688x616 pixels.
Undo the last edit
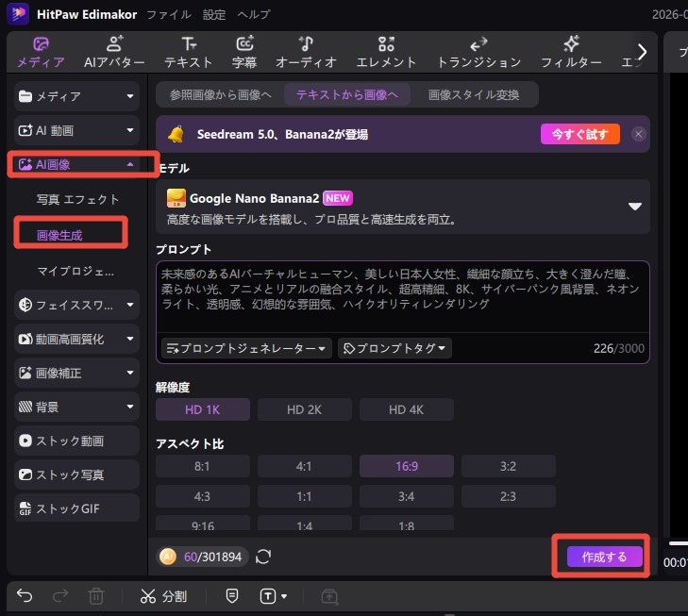25,596
